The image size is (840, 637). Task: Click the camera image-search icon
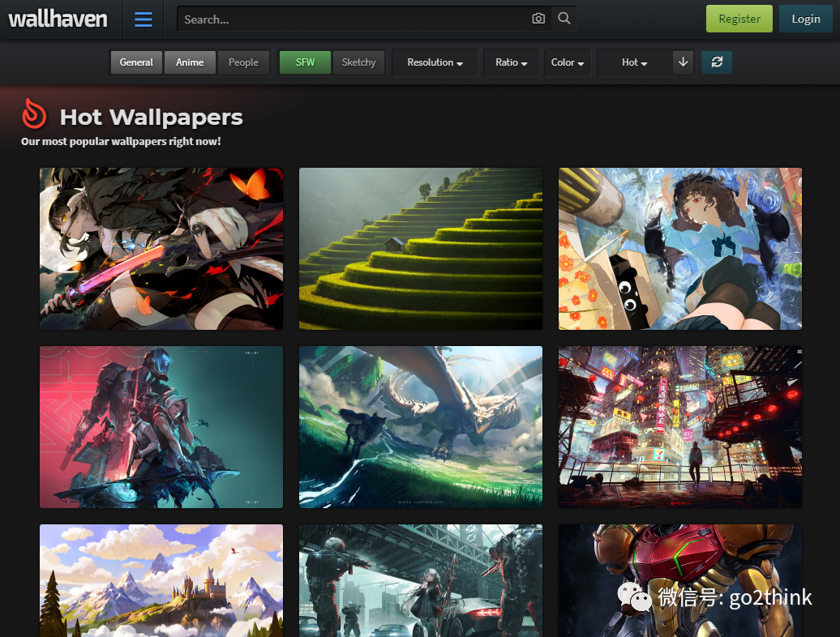(538, 19)
